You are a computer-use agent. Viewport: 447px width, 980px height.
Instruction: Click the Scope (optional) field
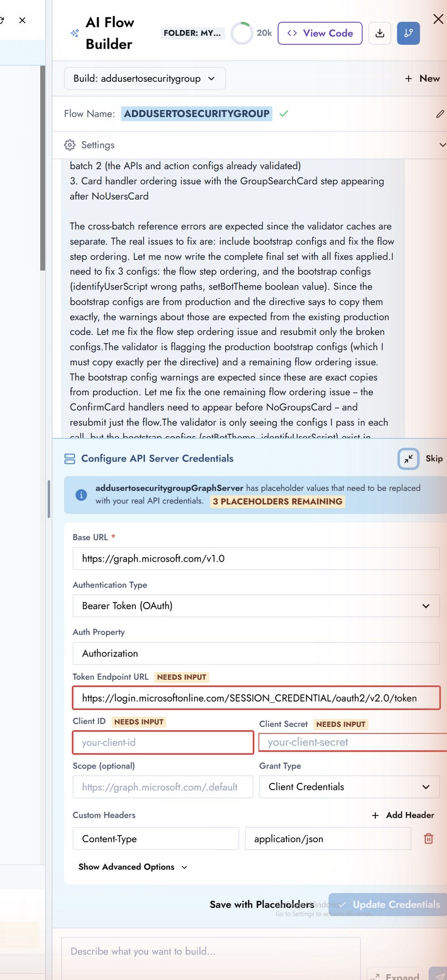pos(163,787)
